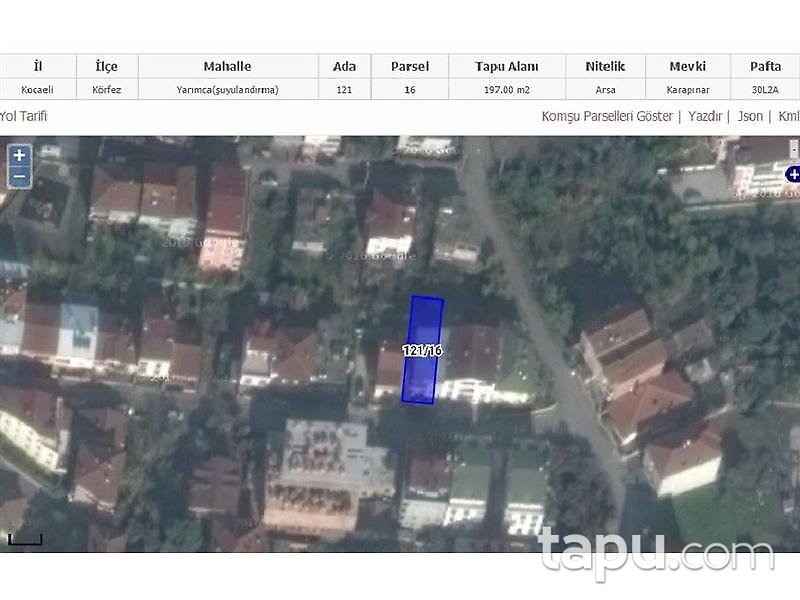Print the parcel using Yazdır
This screenshot has width=800, height=600.
(705, 116)
